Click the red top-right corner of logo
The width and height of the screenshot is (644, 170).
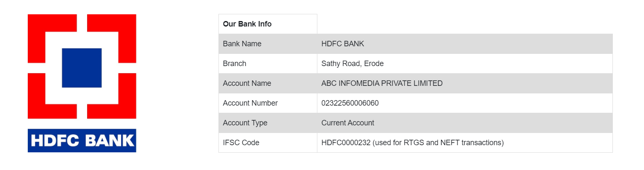pyautogui.click(x=112, y=39)
